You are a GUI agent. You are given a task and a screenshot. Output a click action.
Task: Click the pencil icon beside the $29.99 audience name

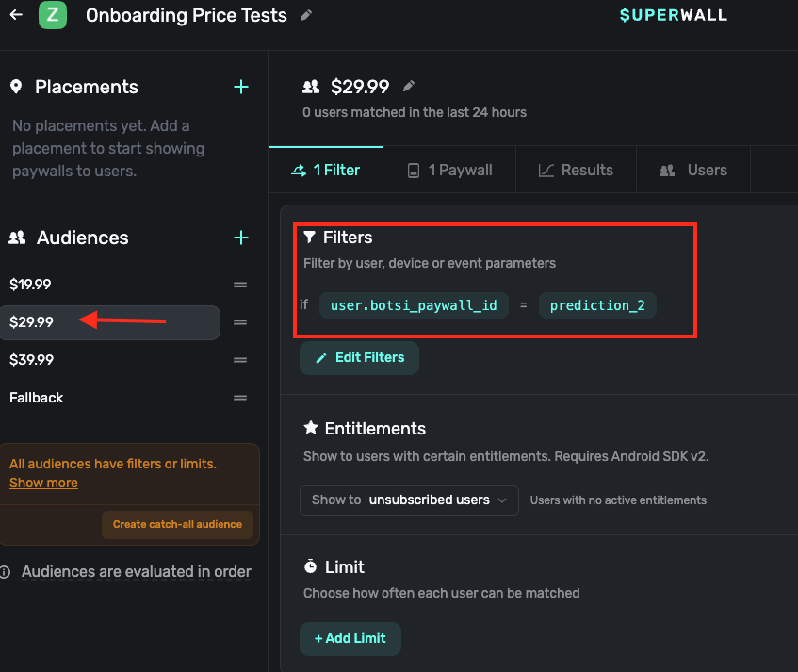(x=408, y=86)
